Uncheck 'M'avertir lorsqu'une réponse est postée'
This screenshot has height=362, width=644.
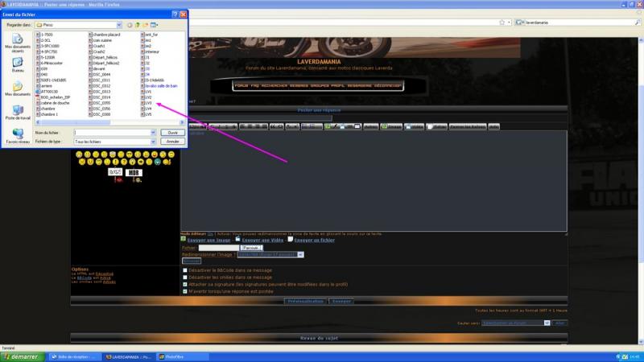point(185,291)
